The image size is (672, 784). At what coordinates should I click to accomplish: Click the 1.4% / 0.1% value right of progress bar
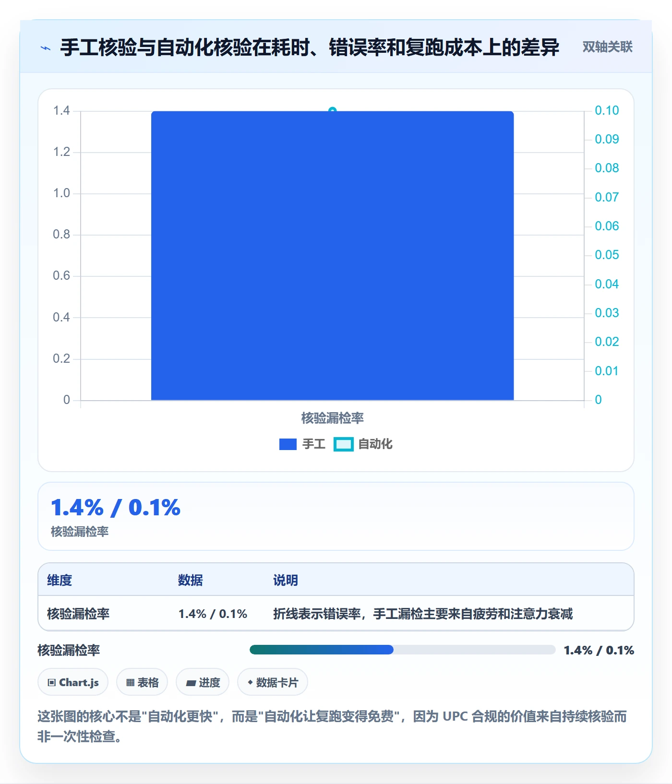click(599, 650)
